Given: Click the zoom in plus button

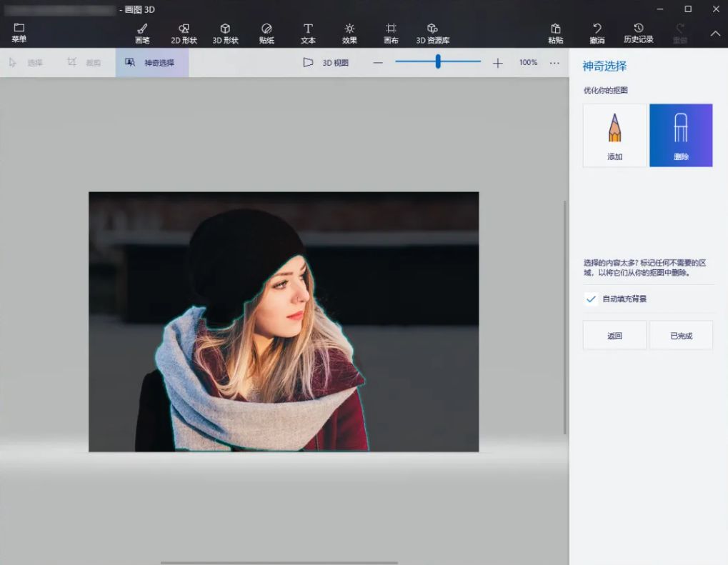Looking at the screenshot, I should [497, 63].
